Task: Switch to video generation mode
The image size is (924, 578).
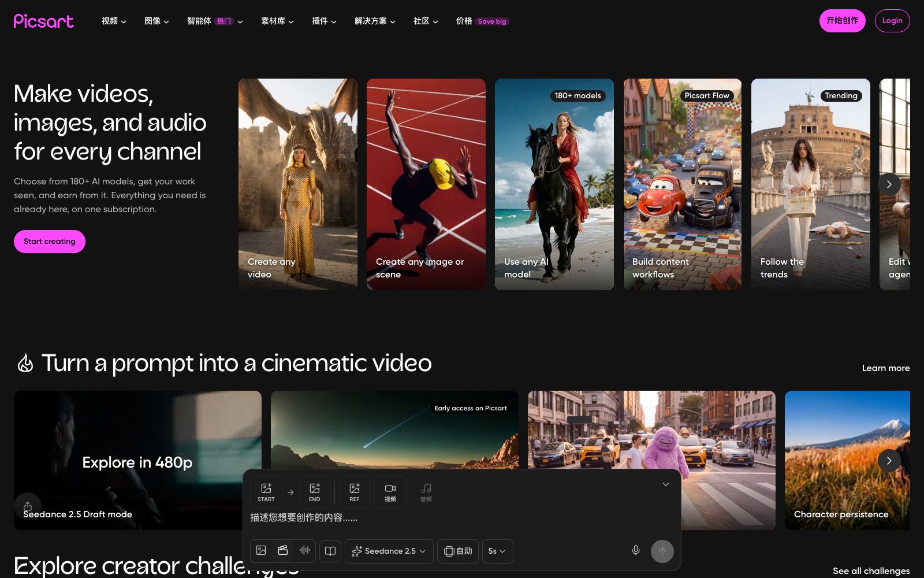Action: pos(283,551)
